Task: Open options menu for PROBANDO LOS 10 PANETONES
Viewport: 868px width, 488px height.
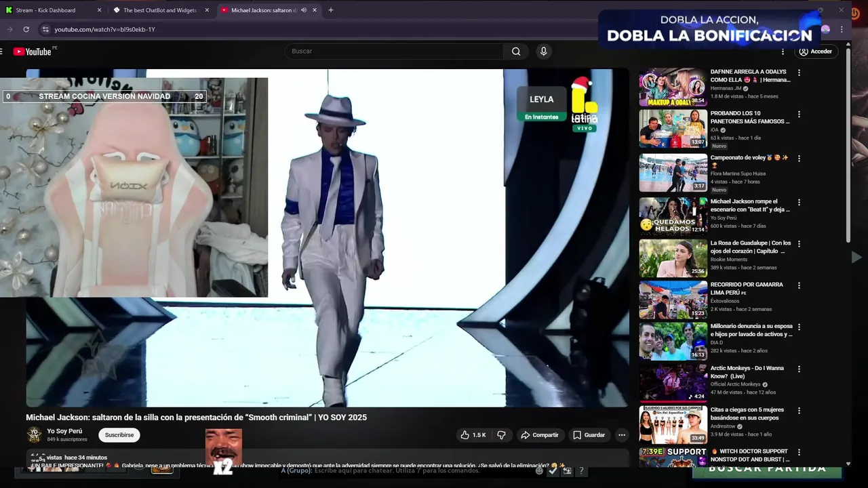Action: 799,115
